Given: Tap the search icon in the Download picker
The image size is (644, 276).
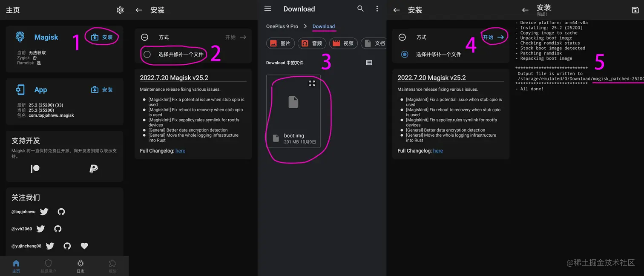Looking at the screenshot, I should [x=361, y=9].
